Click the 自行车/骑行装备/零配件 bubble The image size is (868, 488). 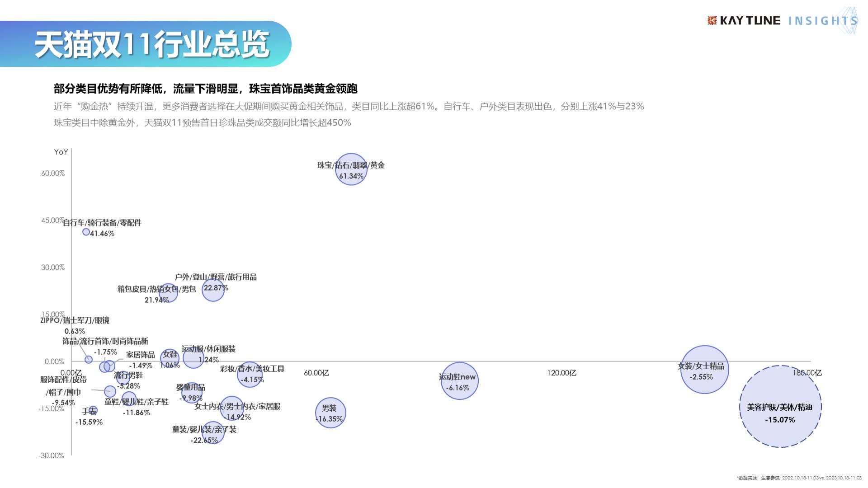[86, 232]
